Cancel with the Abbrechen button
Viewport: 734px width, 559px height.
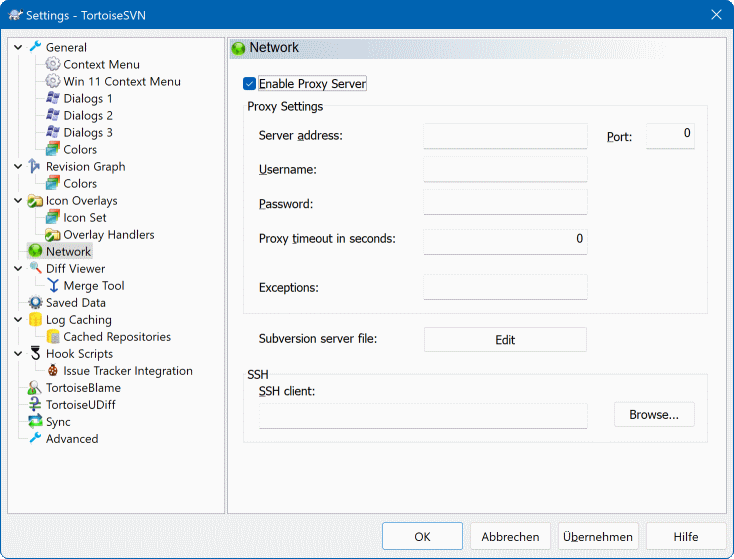coord(510,537)
